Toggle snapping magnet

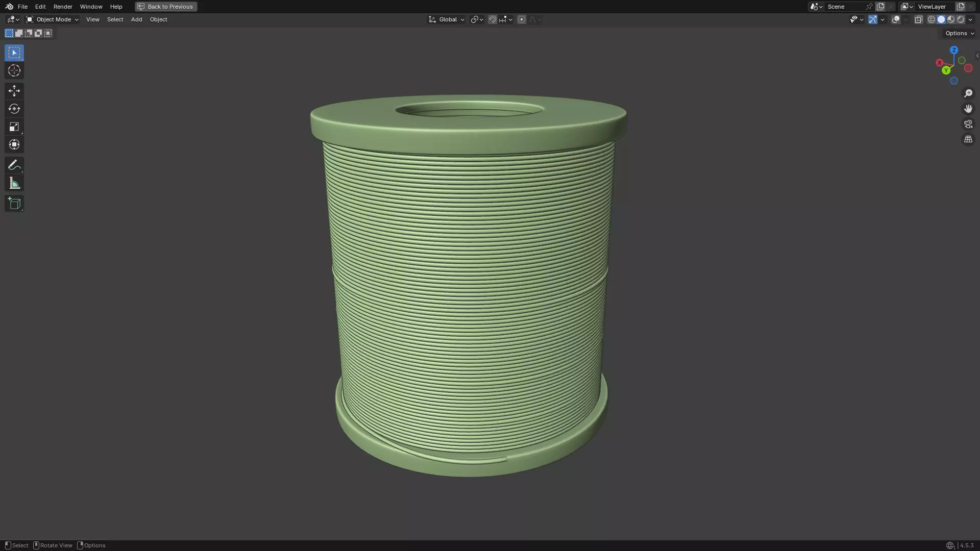click(x=493, y=19)
